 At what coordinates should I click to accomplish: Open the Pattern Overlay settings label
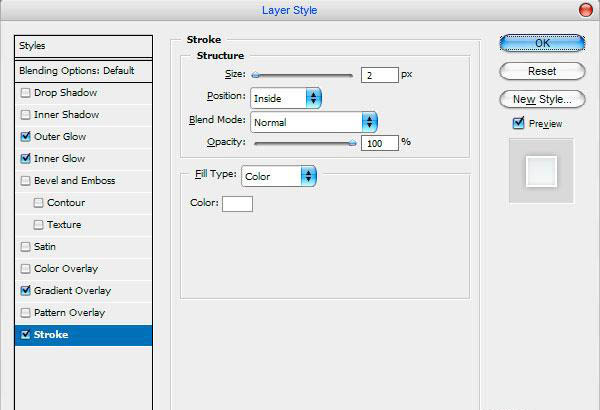pos(69,313)
